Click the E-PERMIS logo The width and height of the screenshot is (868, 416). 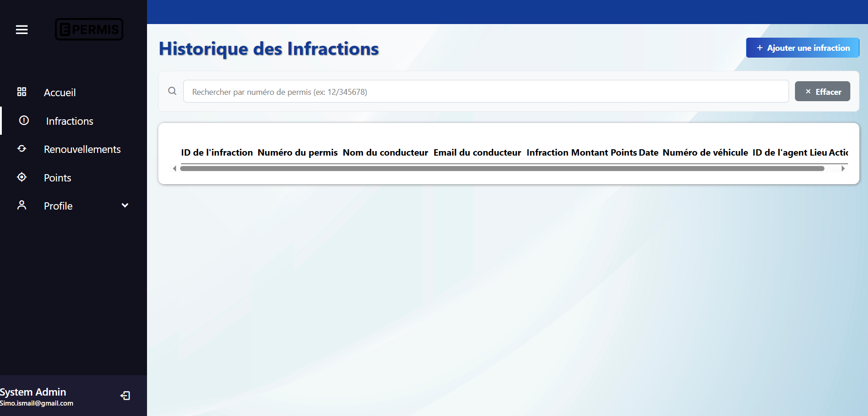coord(89,29)
